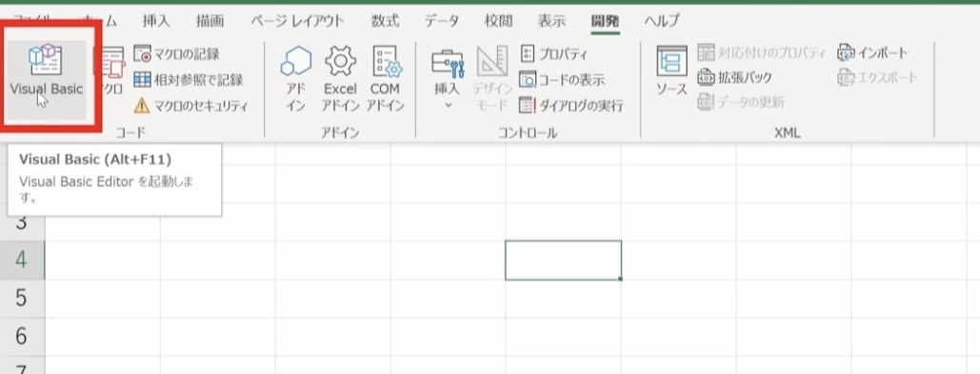
Task: Select row 4 header
Action: coord(22,260)
